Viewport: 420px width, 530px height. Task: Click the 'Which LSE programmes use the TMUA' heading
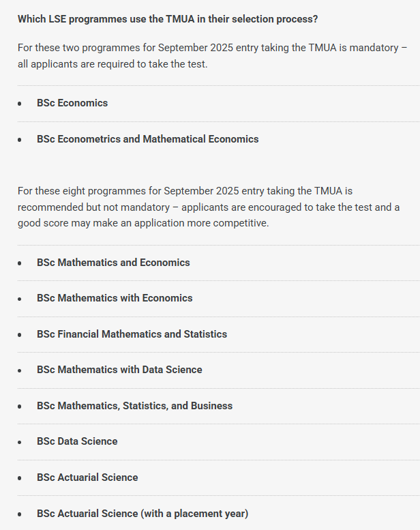[168, 18]
